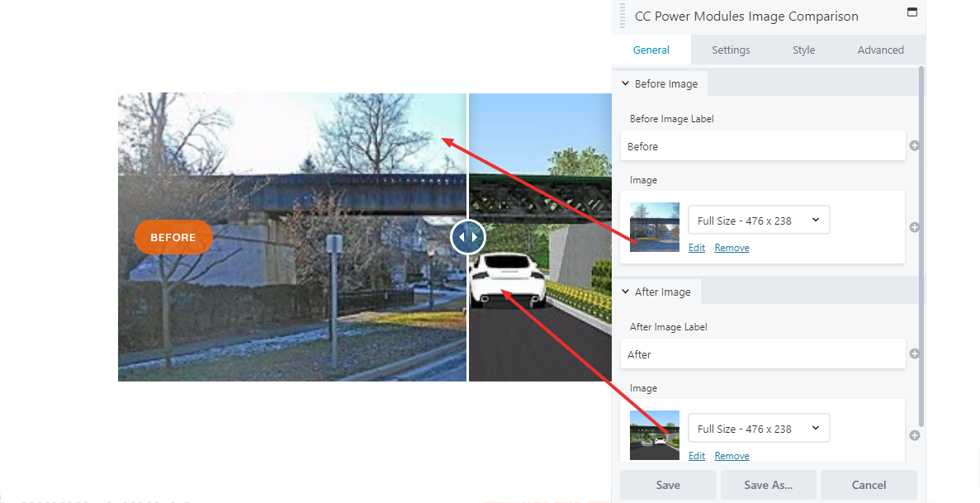Click plus icon next to Before Image Label

tap(915, 145)
